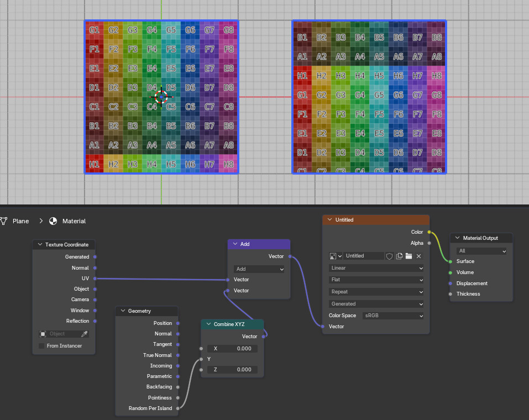Click the eyedropper in Texture Coordinate node

click(85, 334)
